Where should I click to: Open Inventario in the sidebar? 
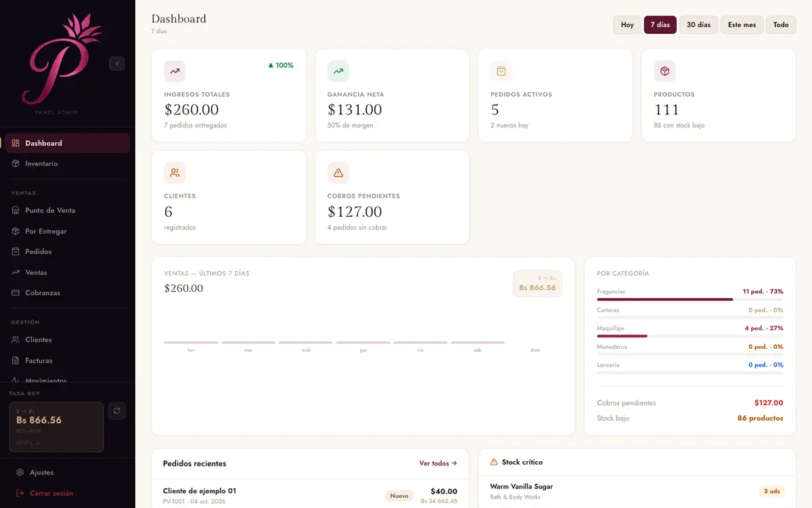click(x=68, y=163)
